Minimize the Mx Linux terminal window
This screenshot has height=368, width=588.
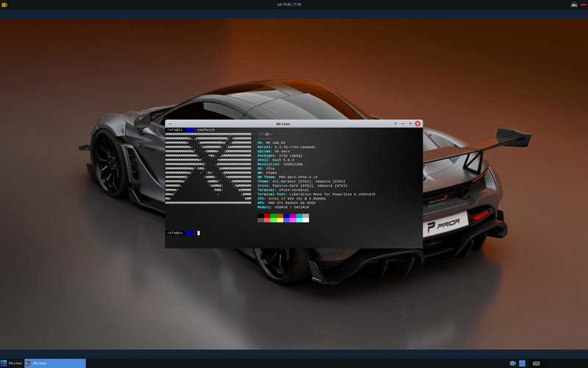pyautogui.click(x=403, y=124)
